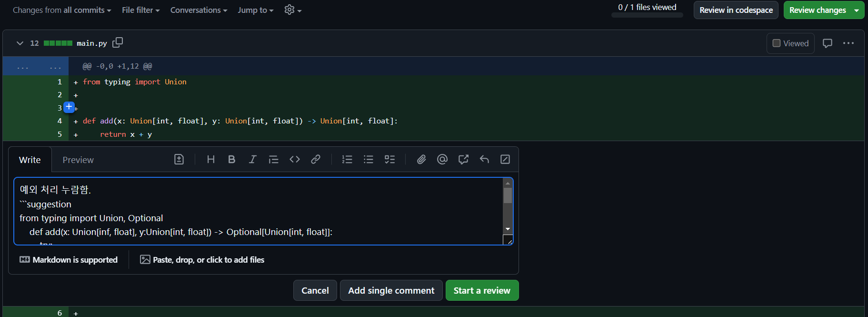The width and height of the screenshot is (868, 317).
Task: Open the Review changes dropdown
Action: 824,10
